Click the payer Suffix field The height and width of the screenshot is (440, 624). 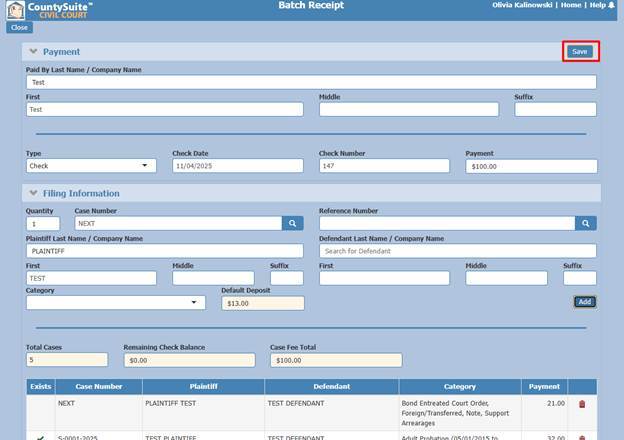point(556,109)
